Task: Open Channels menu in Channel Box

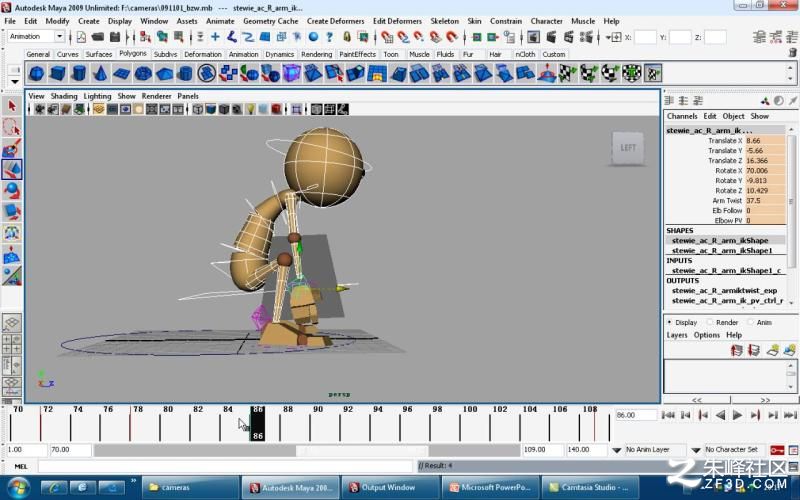Action: pos(682,116)
